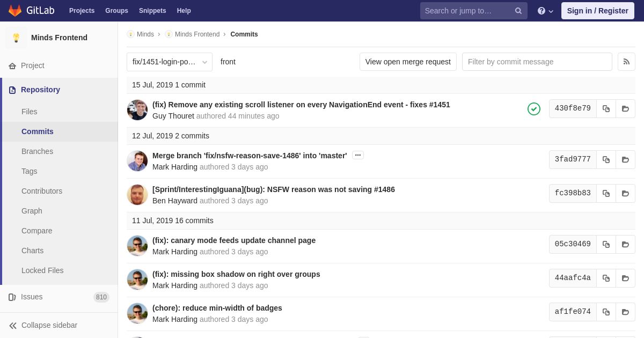This screenshot has height=338, width=644.
Task: Open commit fc398b83 SHA link
Action: 573,193
